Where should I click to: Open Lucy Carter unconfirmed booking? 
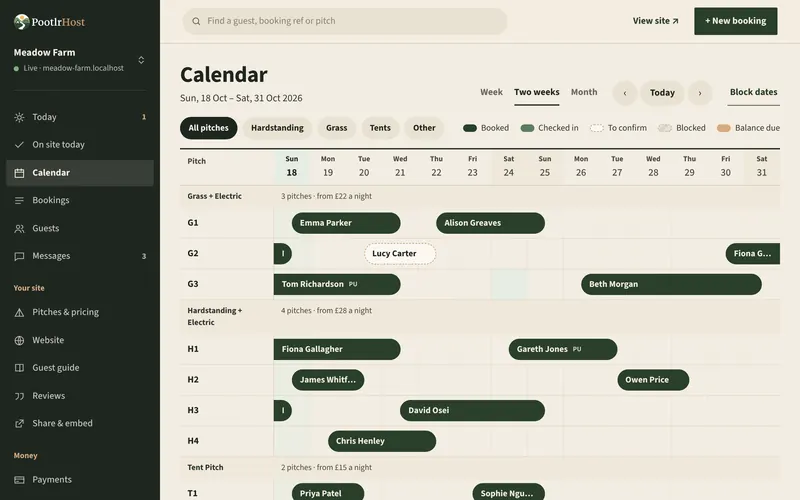point(400,254)
